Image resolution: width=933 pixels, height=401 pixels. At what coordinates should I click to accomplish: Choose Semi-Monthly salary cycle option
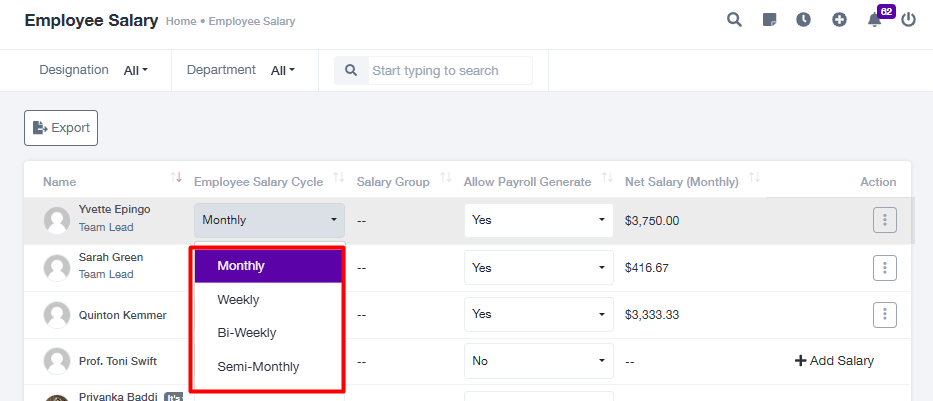pos(268,366)
